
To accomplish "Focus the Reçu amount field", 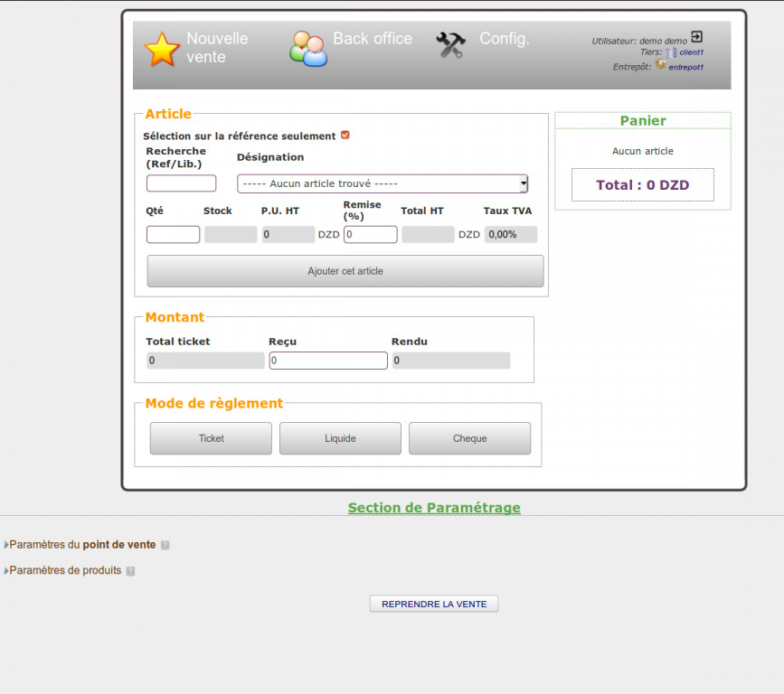I will coord(328,361).
